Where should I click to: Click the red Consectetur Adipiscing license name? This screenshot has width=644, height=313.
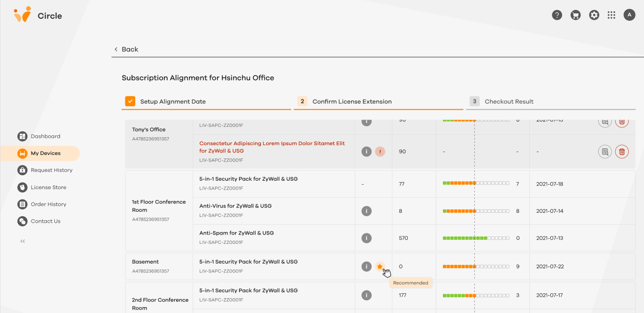(x=272, y=147)
